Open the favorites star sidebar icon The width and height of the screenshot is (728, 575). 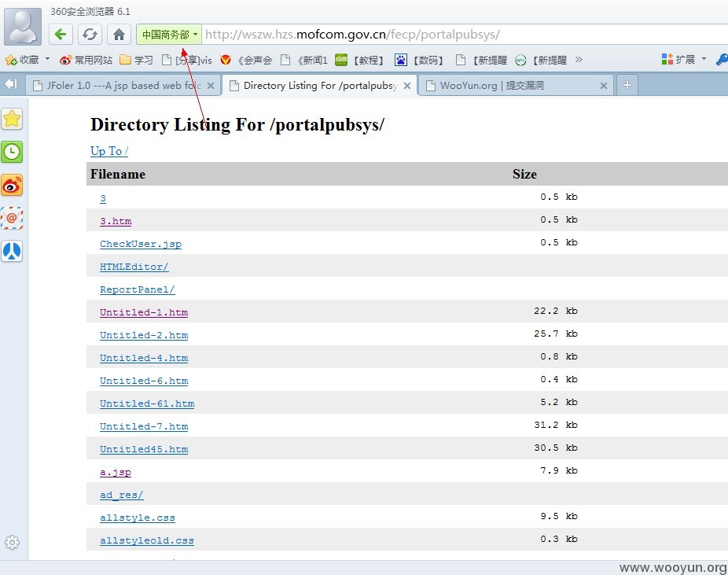[12, 119]
